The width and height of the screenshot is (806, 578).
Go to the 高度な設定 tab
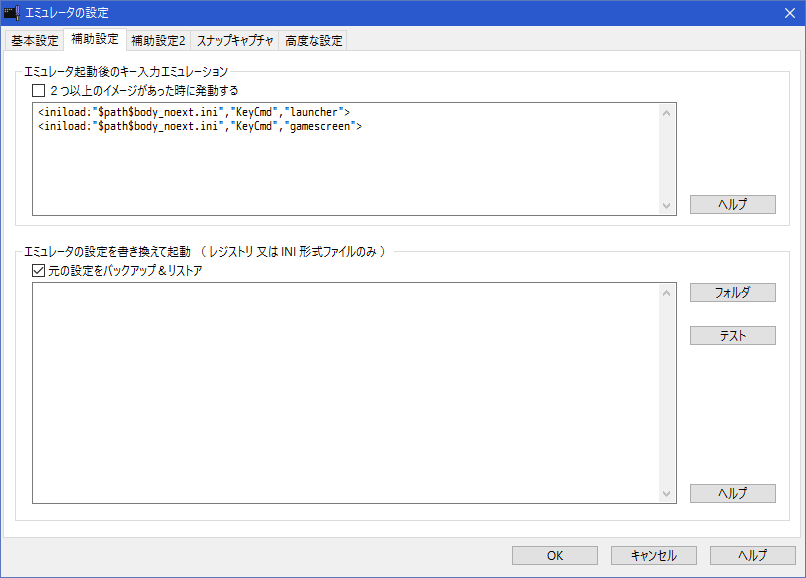tap(313, 41)
